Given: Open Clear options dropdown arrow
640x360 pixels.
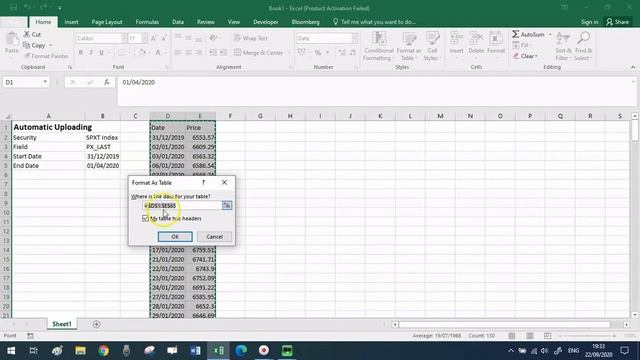Looking at the screenshot, I should tap(536, 56).
